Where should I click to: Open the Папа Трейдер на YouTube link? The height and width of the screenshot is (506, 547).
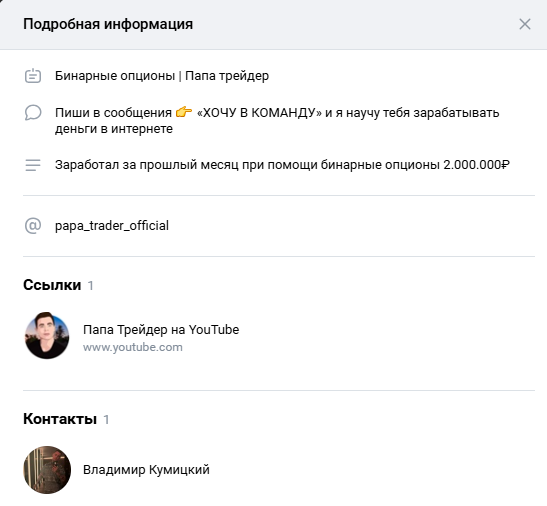161,329
